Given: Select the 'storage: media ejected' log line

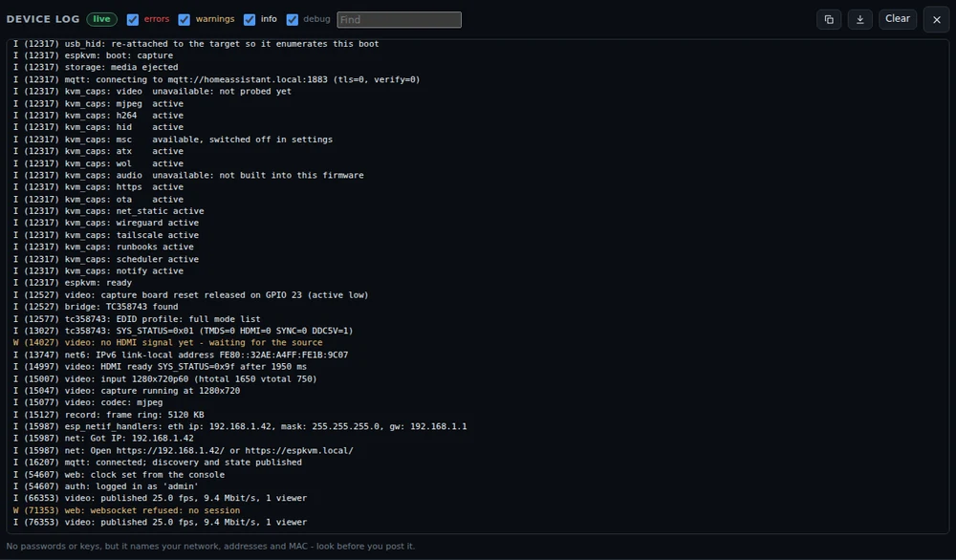Looking at the screenshot, I should click(96, 67).
